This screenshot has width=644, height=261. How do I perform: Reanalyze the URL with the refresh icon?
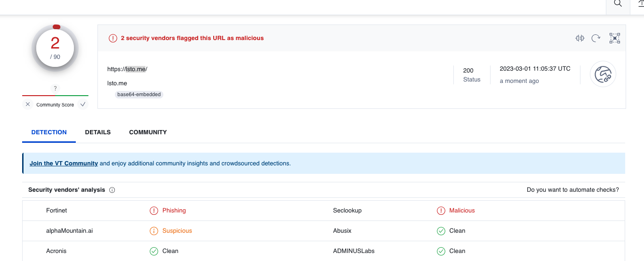[x=596, y=38]
